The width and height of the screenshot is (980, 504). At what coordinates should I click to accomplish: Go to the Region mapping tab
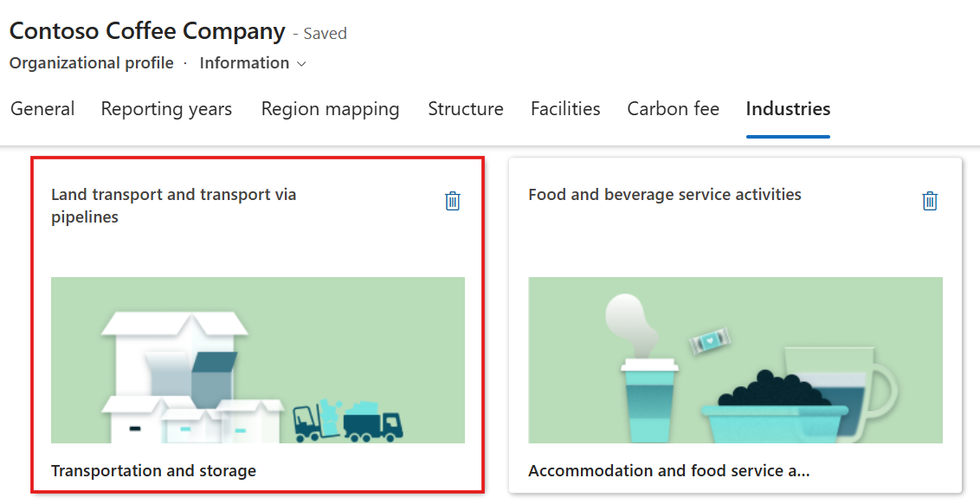[330, 109]
